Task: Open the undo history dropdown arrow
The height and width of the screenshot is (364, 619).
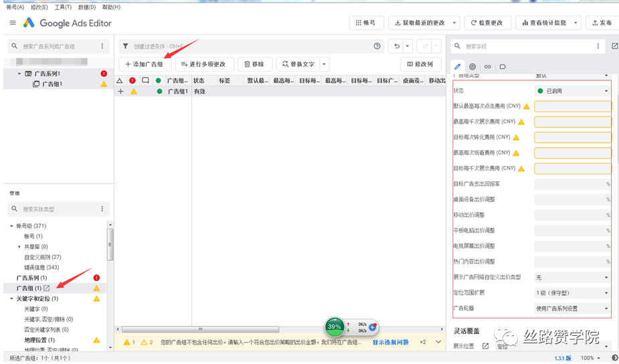Action: (408, 46)
